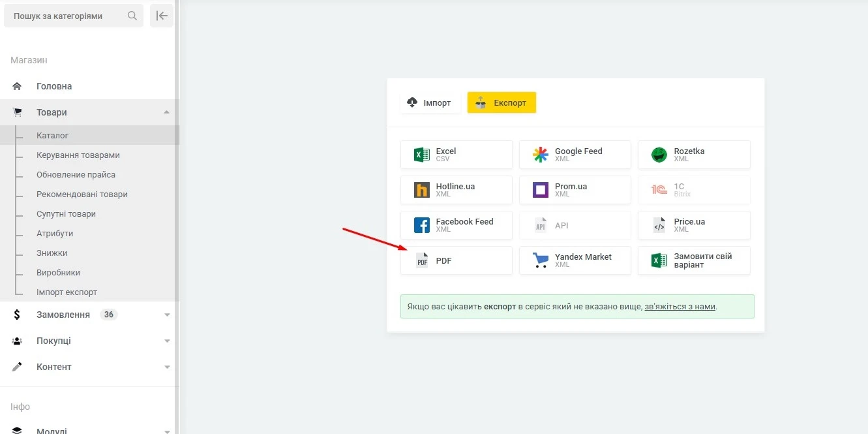Open the зв'яжіться з нами link
Image resolution: width=868 pixels, height=434 pixels.
[x=680, y=306]
